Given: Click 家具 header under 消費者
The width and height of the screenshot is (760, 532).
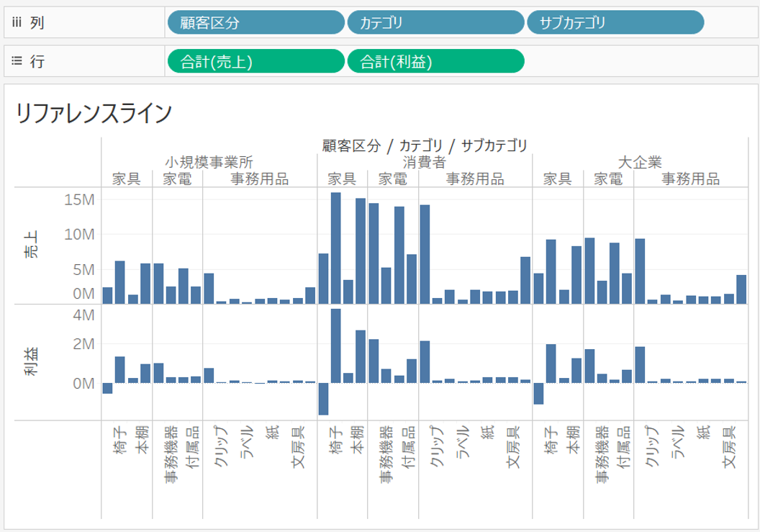Looking at the screenshot, I should pyautogui.click(x=342, y=179).
